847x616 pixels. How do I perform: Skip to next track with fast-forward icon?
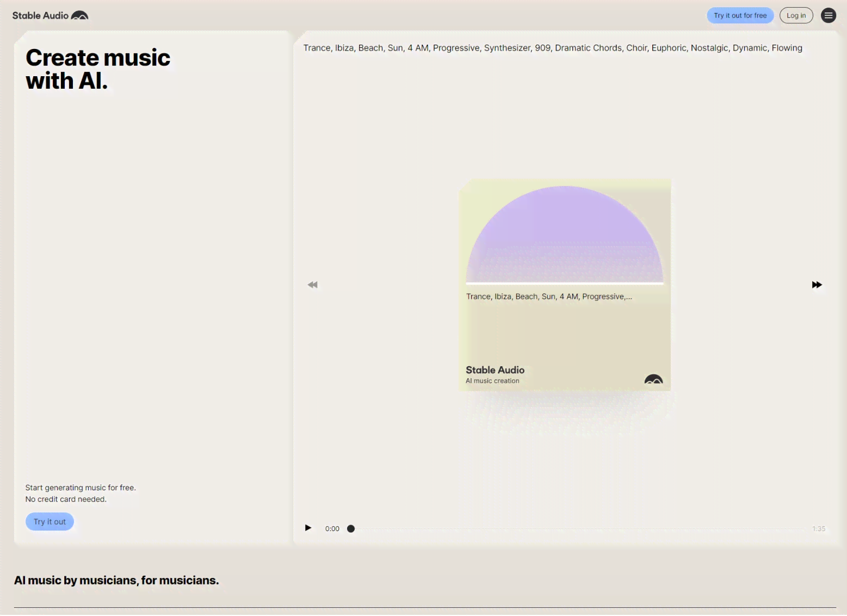coord(817,285)
